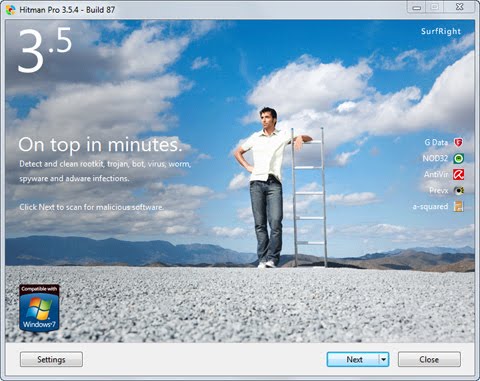Close window using title bar X
This screenshot has width=480, height=381.
pos(459,7)
